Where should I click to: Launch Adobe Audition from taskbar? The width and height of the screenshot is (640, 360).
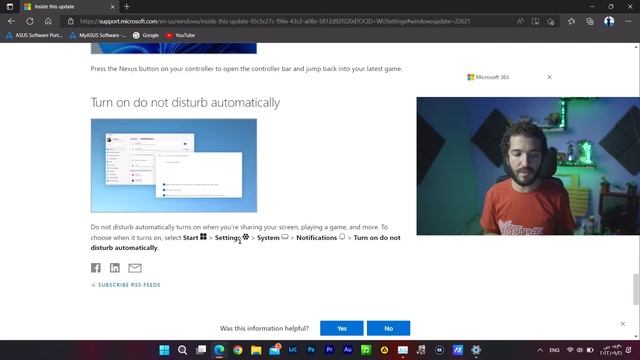pos(348,350)
